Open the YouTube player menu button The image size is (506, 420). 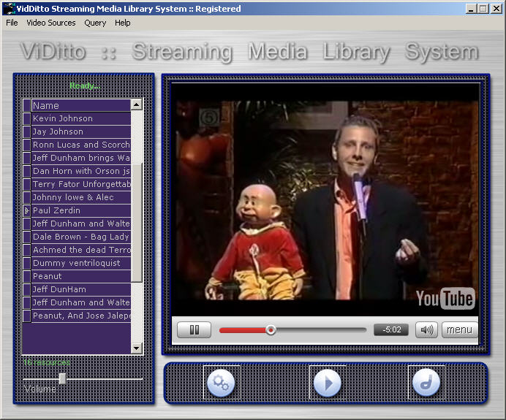459,329
